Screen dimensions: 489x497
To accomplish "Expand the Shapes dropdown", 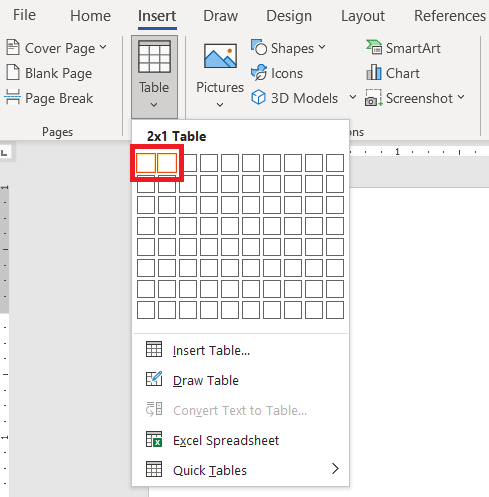I will click(x=322, y=47).
